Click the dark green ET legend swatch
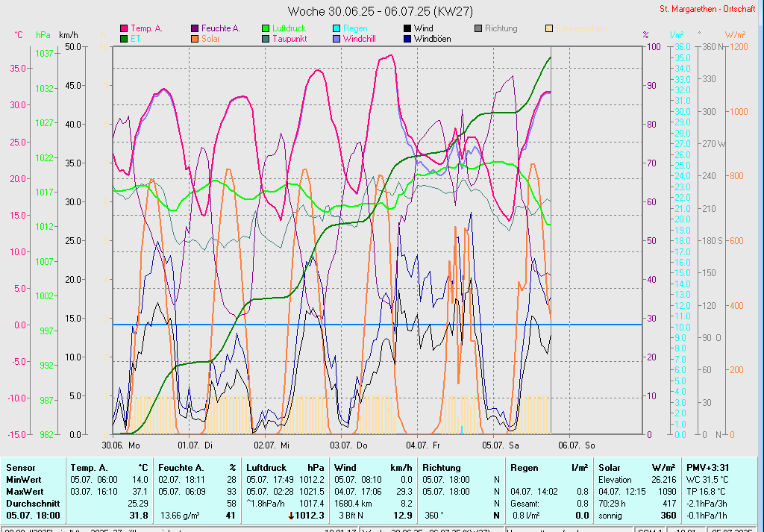The image size is (764, 532). click(124, 39)
